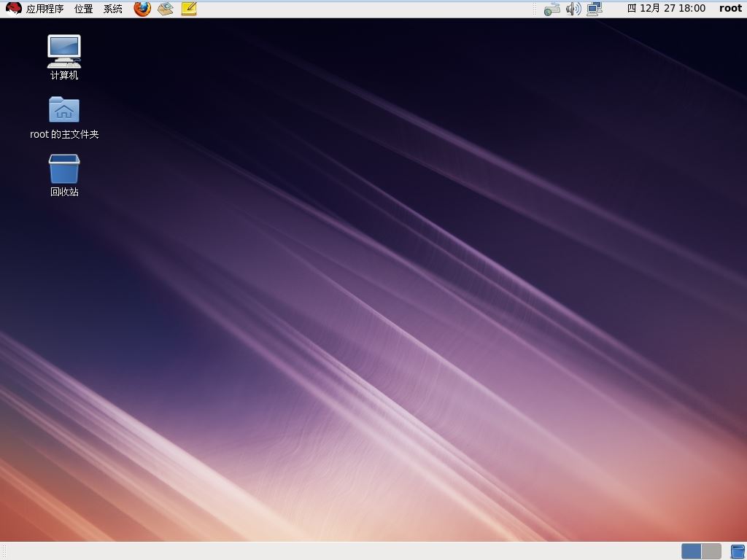The height and width of the screenshot is (560, 747).
Task: Open the mail client launcher icon
Action: pyautogui.click(x=166, y=9)
